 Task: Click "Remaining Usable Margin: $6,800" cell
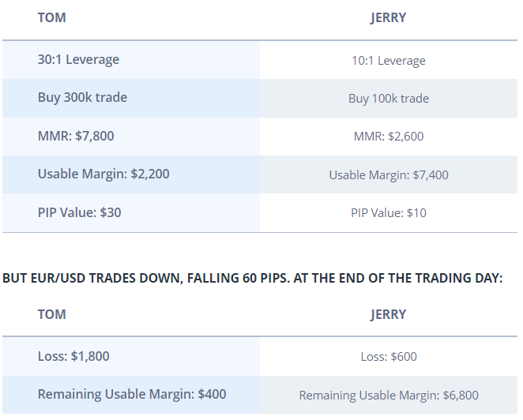388,396
